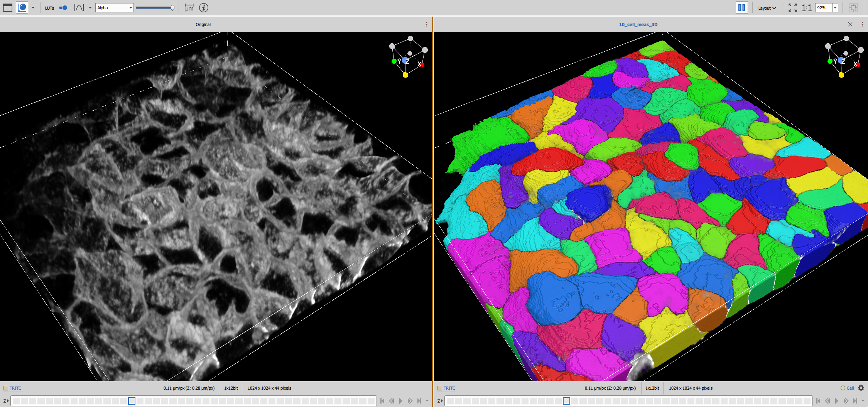
Task: Click the side-by-side split view icon
Action: point(741,8)
